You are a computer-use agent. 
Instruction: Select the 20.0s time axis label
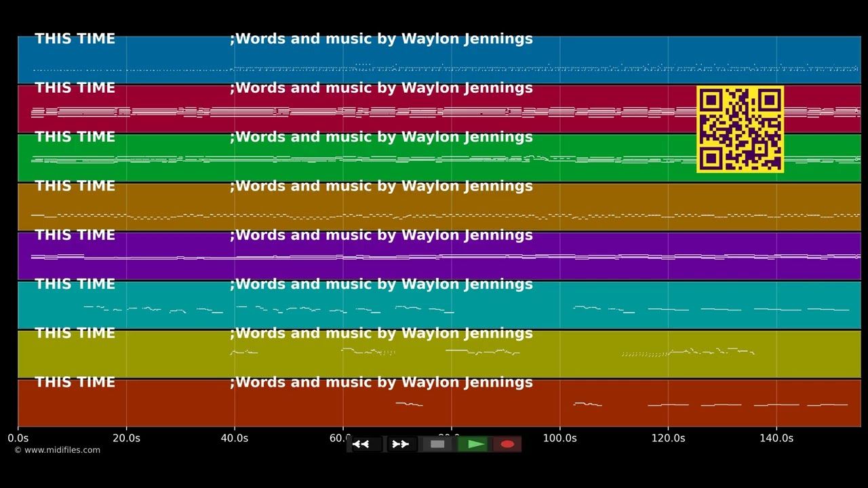tap(126, 439)
